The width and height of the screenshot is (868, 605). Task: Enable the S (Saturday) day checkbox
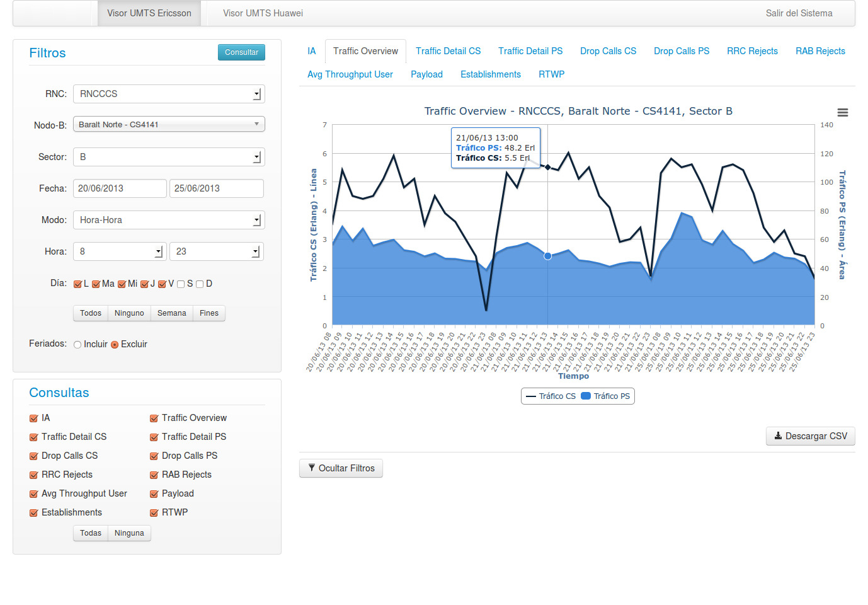(181, 284)
